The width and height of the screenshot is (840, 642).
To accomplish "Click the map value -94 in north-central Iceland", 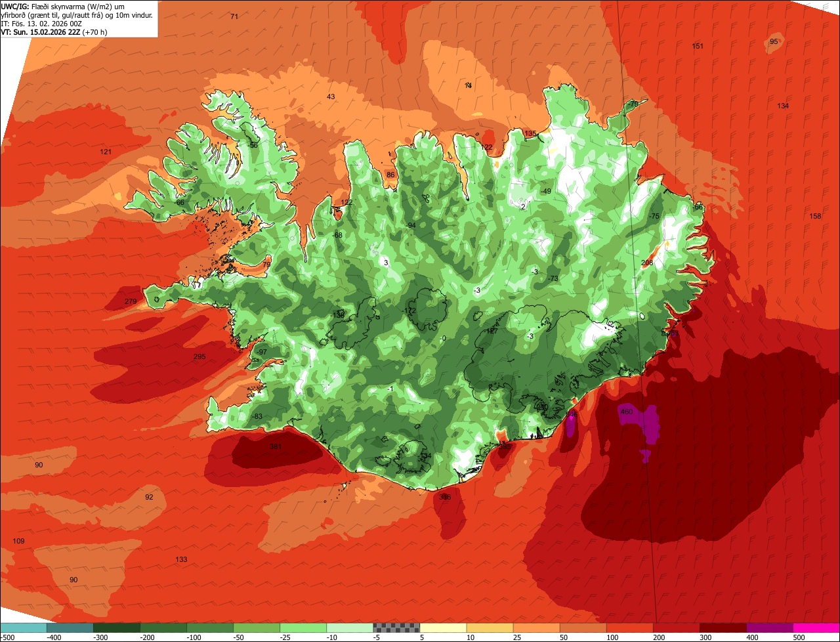I will coord(411,225).
